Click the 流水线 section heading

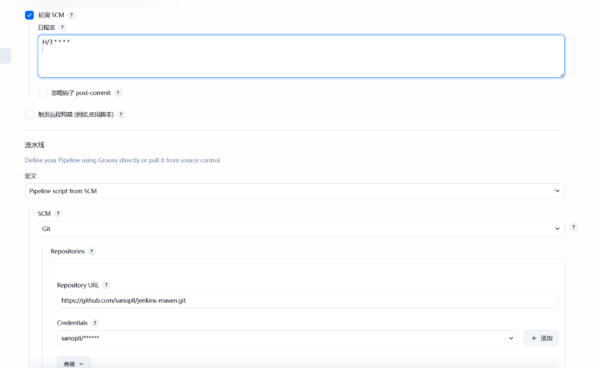pyautogui.click(x=35, y=145)
